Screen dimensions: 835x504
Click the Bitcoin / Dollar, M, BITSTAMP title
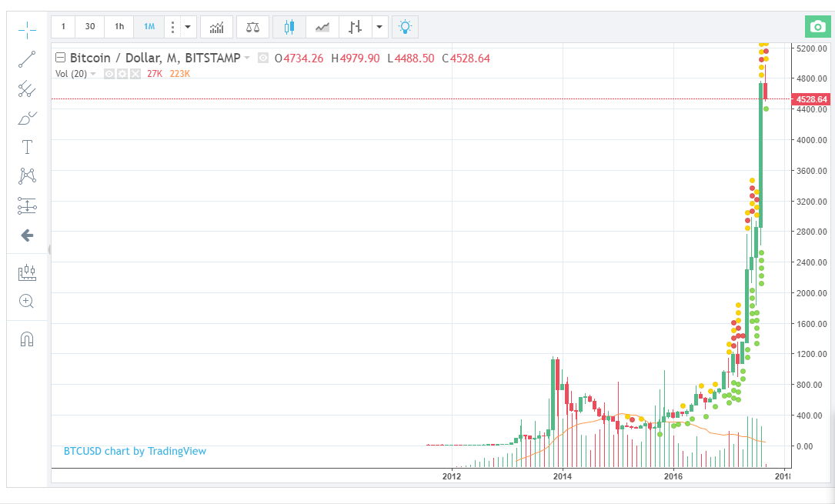155,58
